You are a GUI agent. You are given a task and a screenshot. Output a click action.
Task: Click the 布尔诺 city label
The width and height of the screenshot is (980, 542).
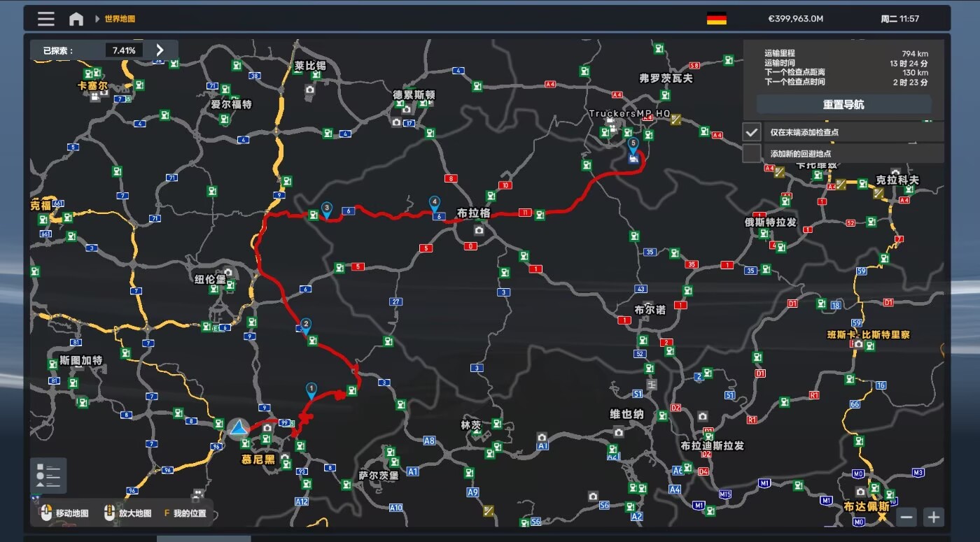pyautogui.click(x=650, y=310)
